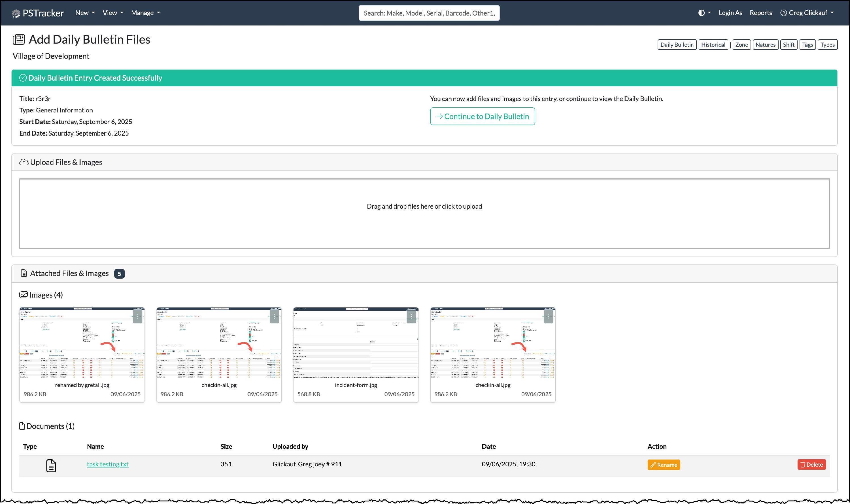Click the renamed by gretall.jpg filename label
This screenshot has width=850, height=504.
click(82, 385)
